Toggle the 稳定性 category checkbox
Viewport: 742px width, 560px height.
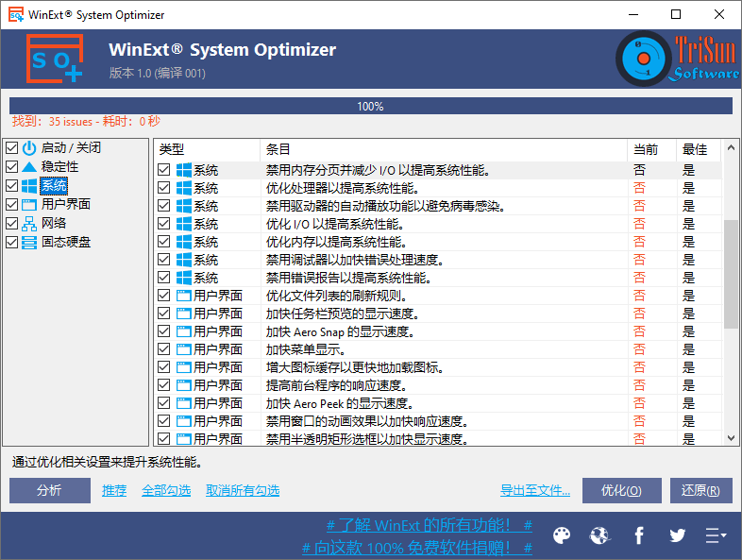click(12, 166)
